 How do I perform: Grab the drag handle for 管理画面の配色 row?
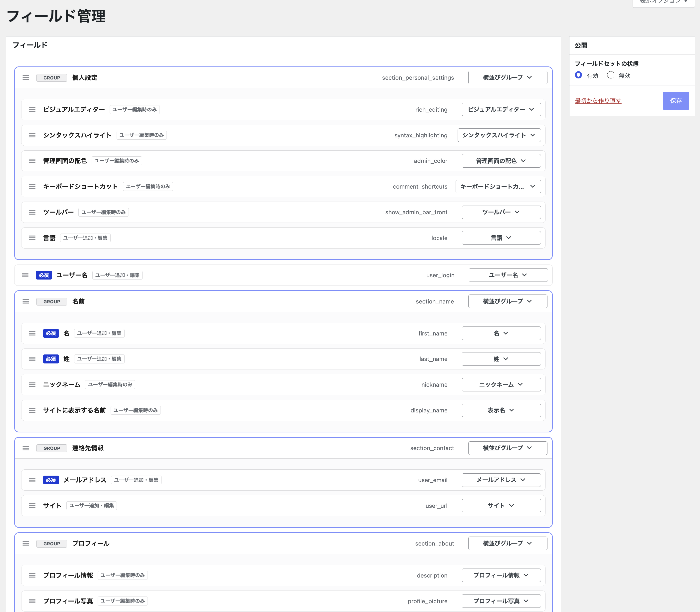32,161
